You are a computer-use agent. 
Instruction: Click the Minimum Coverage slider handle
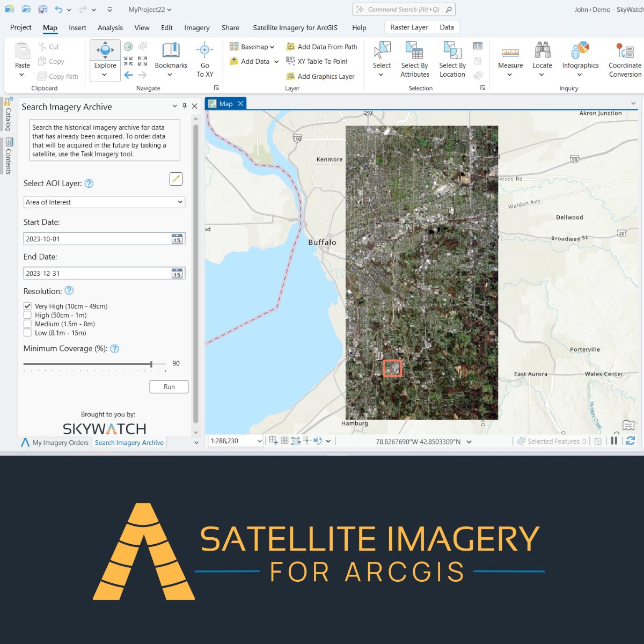pyautogui.click(x=151, y=364)
